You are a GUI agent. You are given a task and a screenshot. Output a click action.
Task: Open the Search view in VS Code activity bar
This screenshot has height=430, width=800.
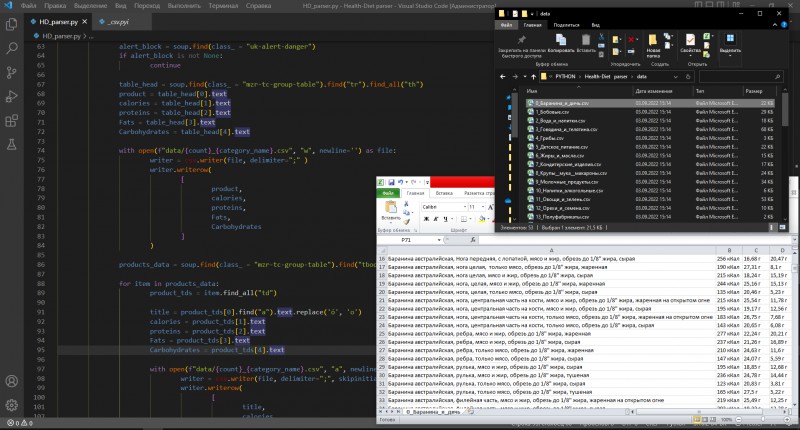tap(11, 48)
